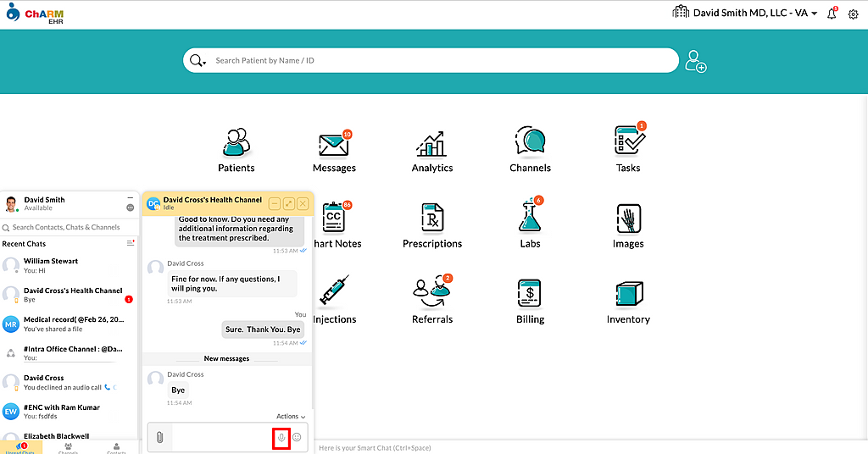Open the notifications bell
Viewport: 868px width, 454px height.
pyautogui.click(x=832, y=14)
